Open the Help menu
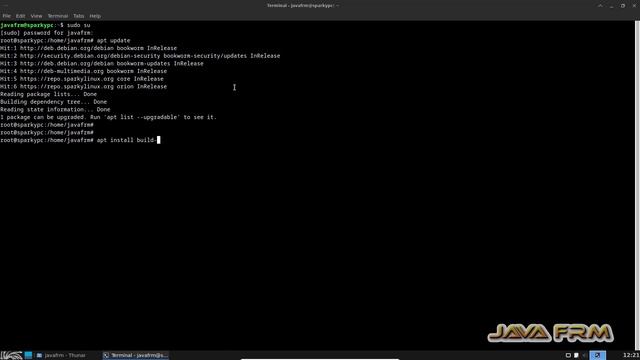The image size is (640, 360). [x=95, y=16]
